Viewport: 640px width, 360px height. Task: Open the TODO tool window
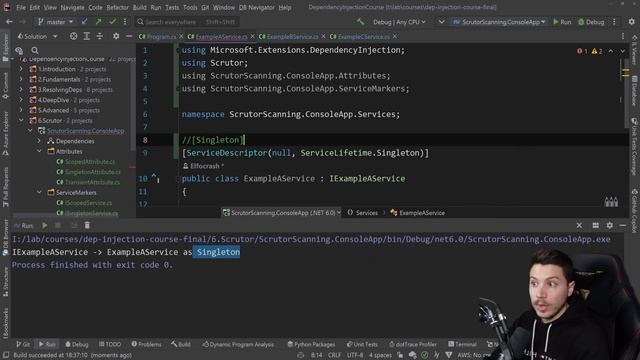pos(110,344)
